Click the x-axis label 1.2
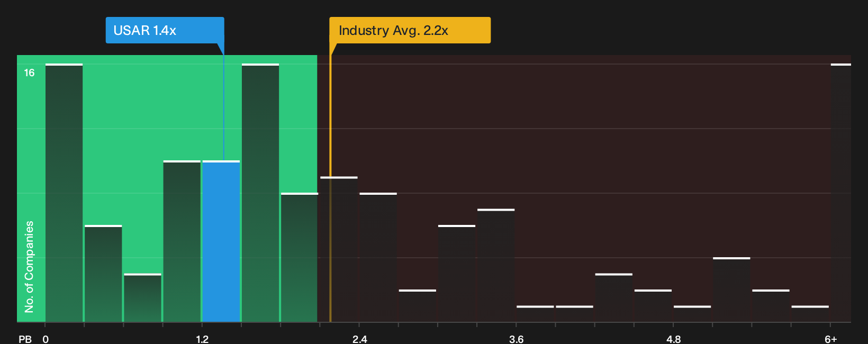Screen dimensions: 868x344 pyautogui.click(x=202, y=339)
